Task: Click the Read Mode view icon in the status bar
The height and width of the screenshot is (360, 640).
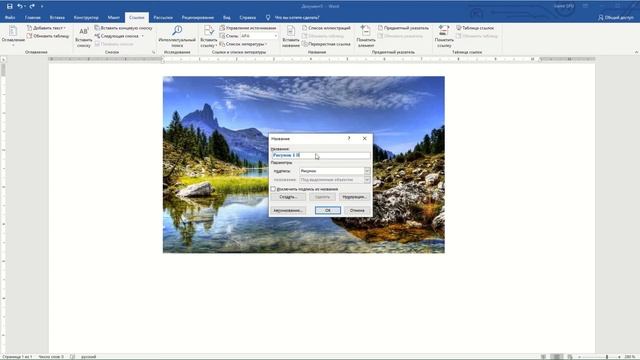Action: click(543, 357)
